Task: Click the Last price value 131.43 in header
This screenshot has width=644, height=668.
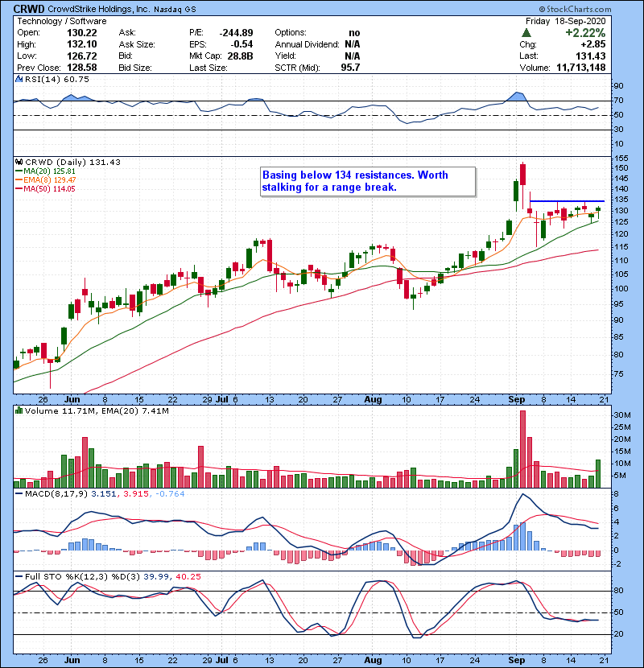Action: coord(591,56)
